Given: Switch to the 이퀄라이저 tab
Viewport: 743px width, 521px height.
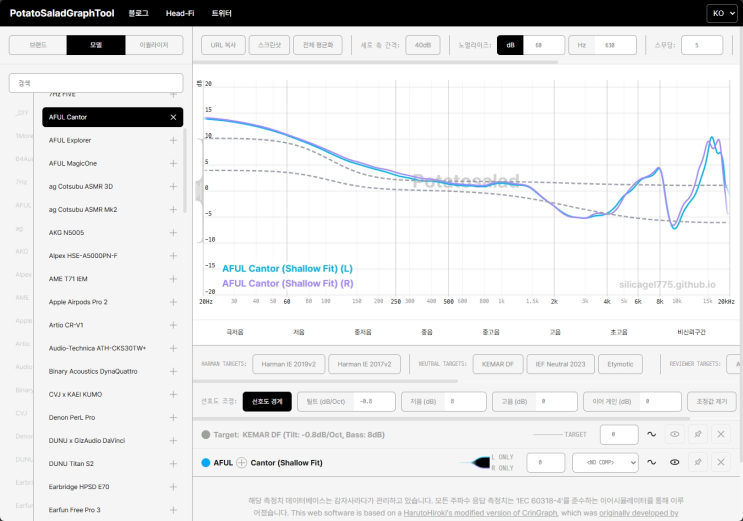Looking at the screenshot, I should [x=154, y=45].
